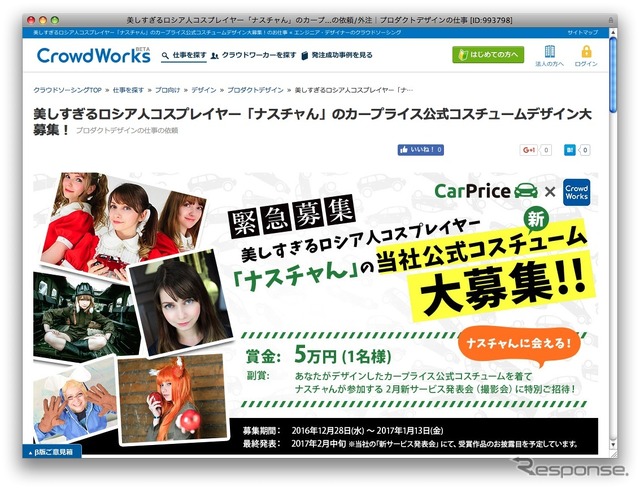Viewport: 640px width, 489px height.
Task: Click the window resize grip corner
Action: click(613, 453)
